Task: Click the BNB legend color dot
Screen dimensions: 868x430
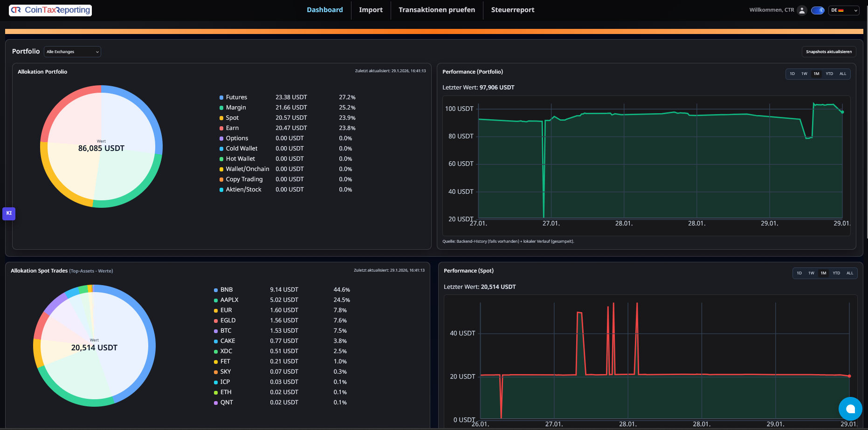Action: pyautogui.click(x=215, y=289)
